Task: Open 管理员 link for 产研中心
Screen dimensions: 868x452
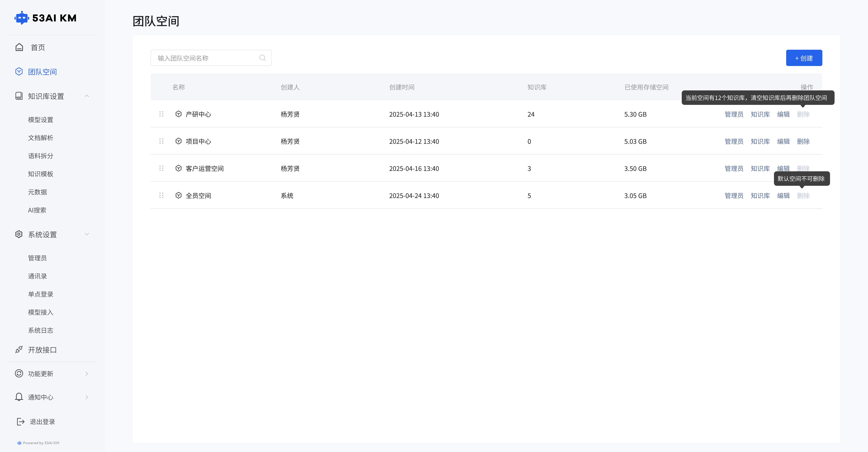Action: click(x=734, y=114)
